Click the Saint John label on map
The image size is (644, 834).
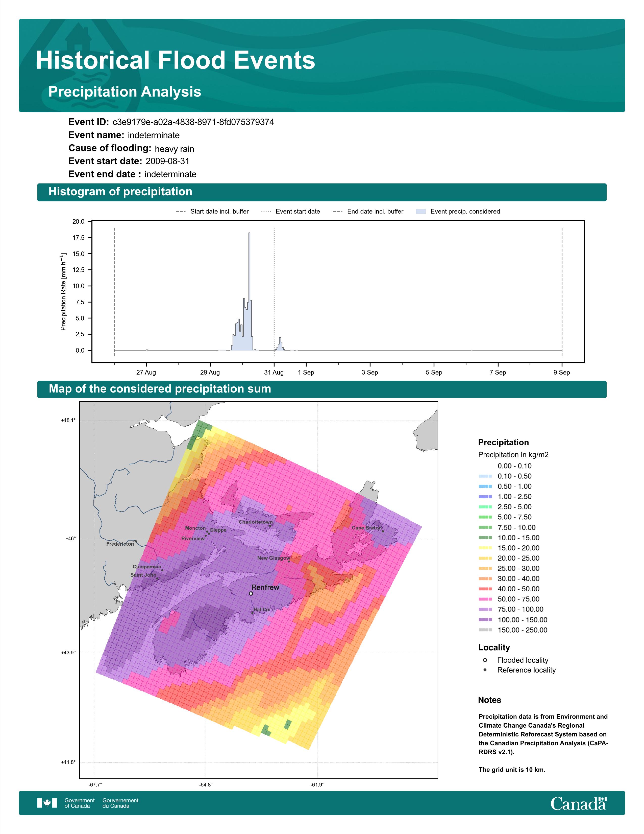click(x=143, y=575)
